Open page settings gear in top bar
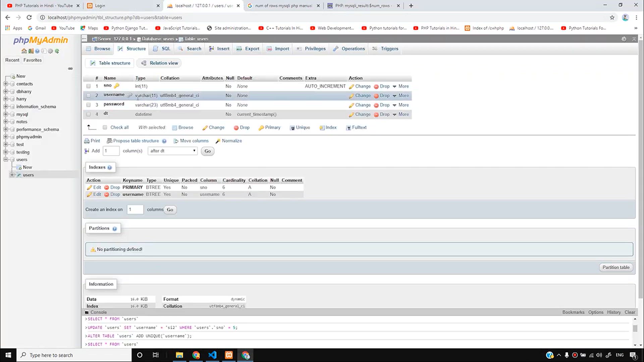The image size is (644, 362). (x=624, y=39)
